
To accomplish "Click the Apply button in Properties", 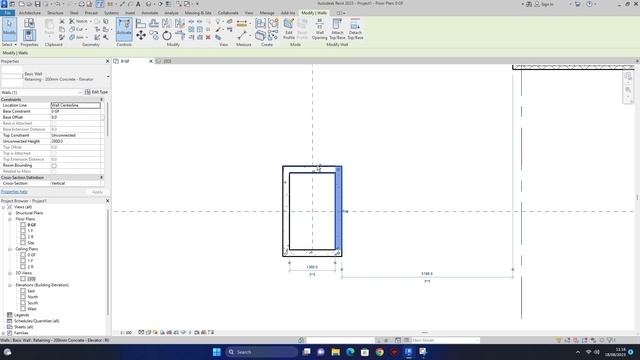I will [x=97, y=192].
